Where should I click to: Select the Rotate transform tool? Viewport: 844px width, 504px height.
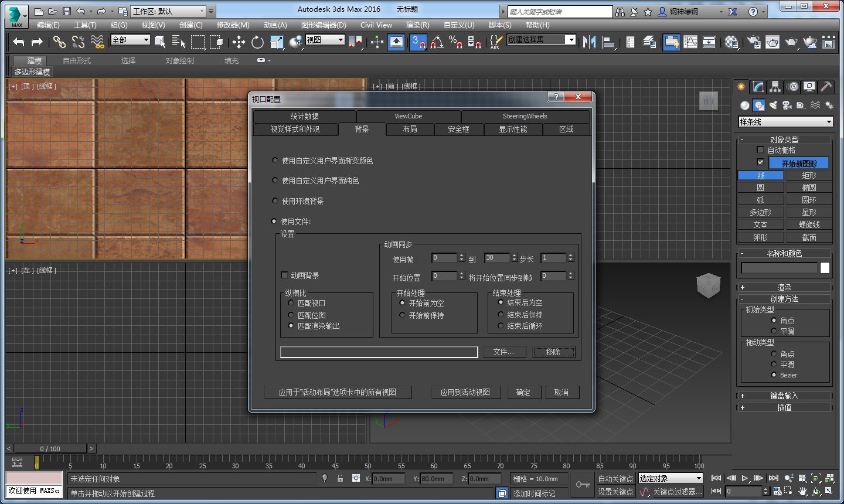[x=257, y=42]
